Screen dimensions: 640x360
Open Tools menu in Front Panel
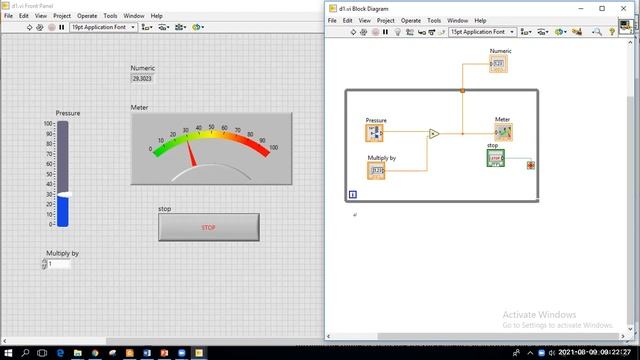(x=110, y=16)
